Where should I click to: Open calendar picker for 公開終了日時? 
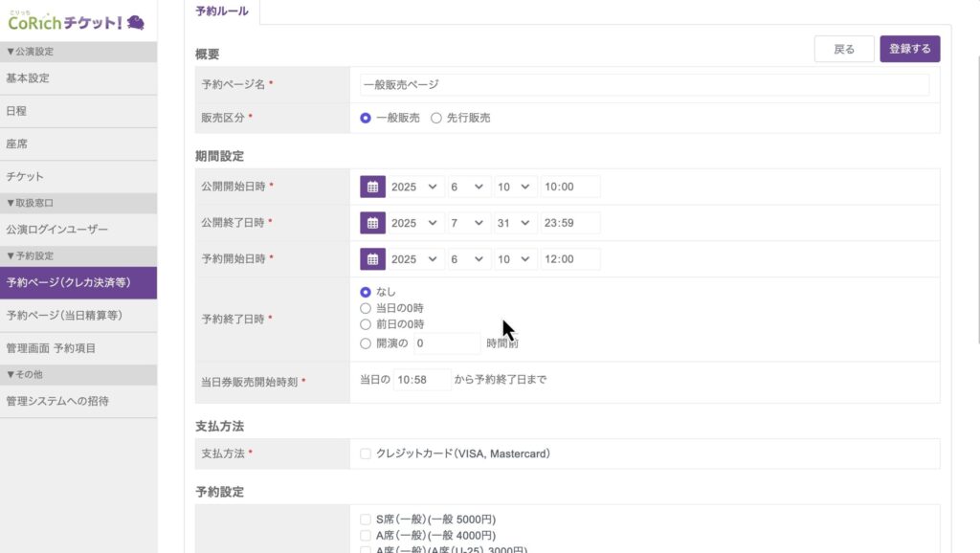(372, 223)
